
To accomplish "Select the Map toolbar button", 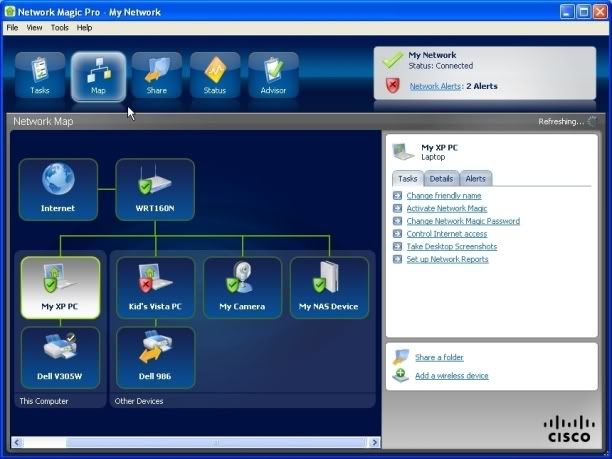I will (98, 76).
